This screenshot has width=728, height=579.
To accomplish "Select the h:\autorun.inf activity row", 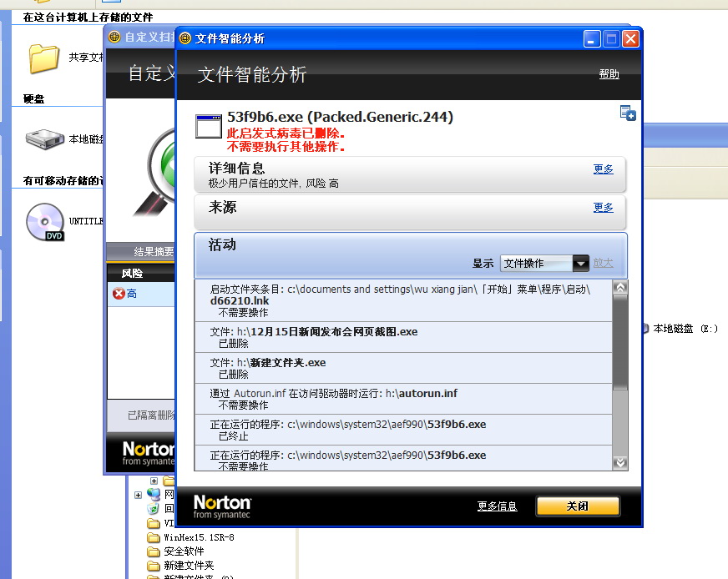I will coord(403,399).
